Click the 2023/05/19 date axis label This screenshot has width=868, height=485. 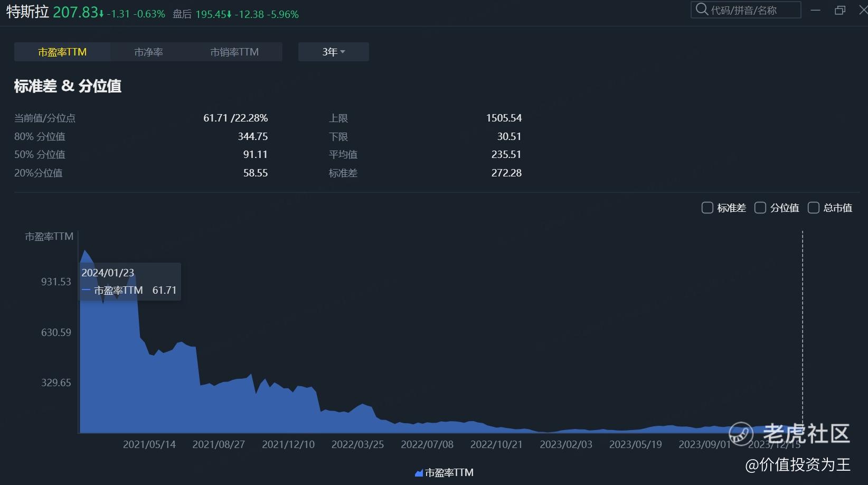coord(636,444)
